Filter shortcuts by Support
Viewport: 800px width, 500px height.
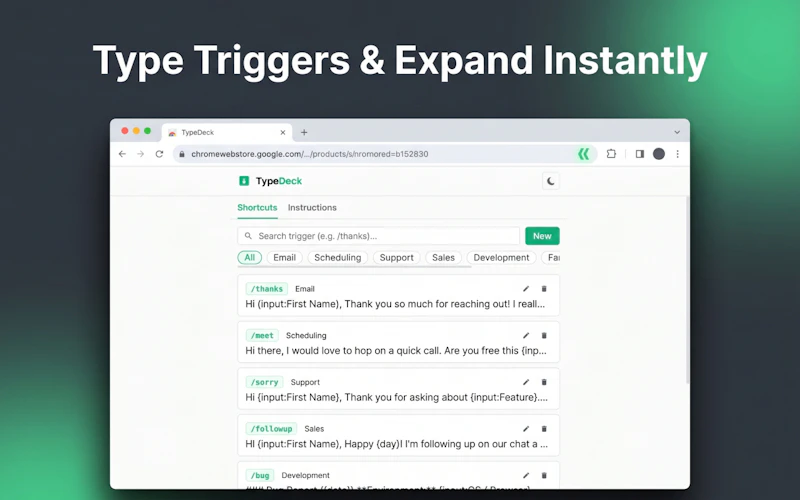396,258
